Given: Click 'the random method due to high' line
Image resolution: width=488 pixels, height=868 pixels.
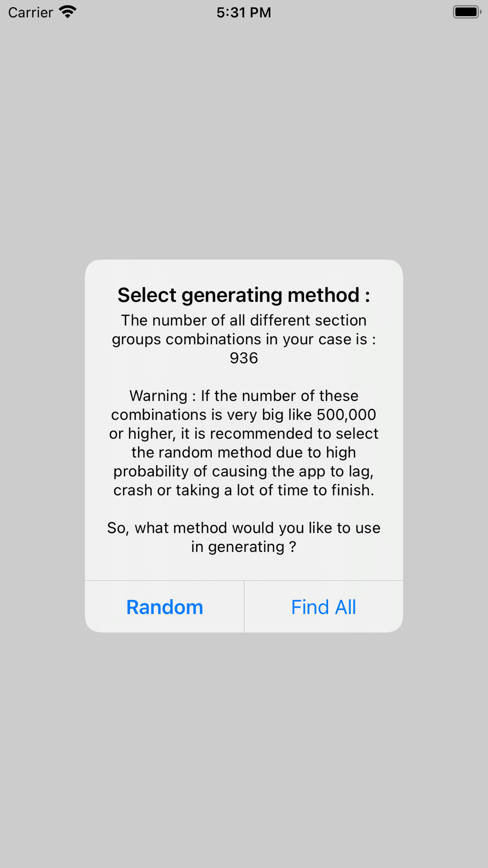Looking at the screenshot, I should point(244,452).
